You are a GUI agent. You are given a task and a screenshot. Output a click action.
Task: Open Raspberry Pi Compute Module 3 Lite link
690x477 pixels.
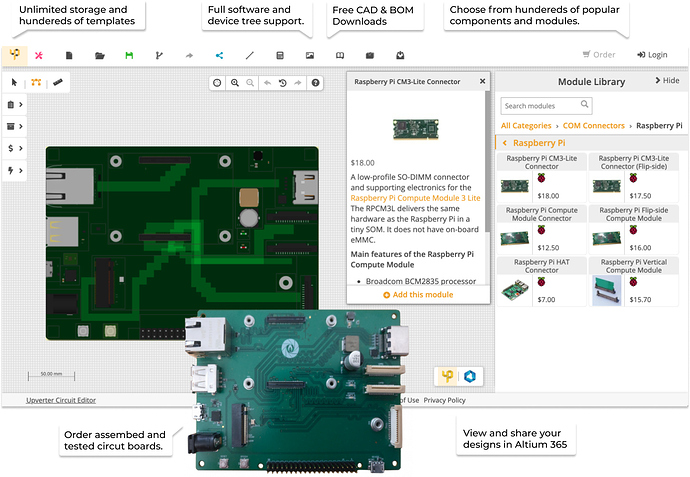click(415, 198)
